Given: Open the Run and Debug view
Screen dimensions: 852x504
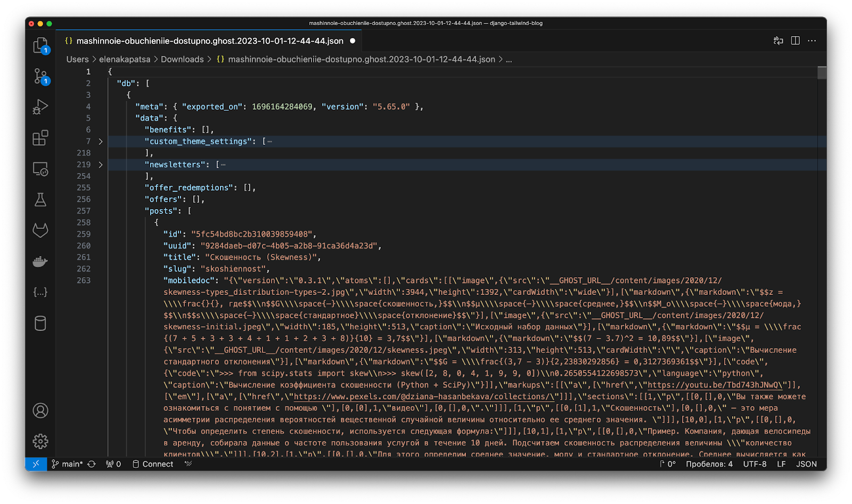Looking at the screenshot, I should click(40, 107).
